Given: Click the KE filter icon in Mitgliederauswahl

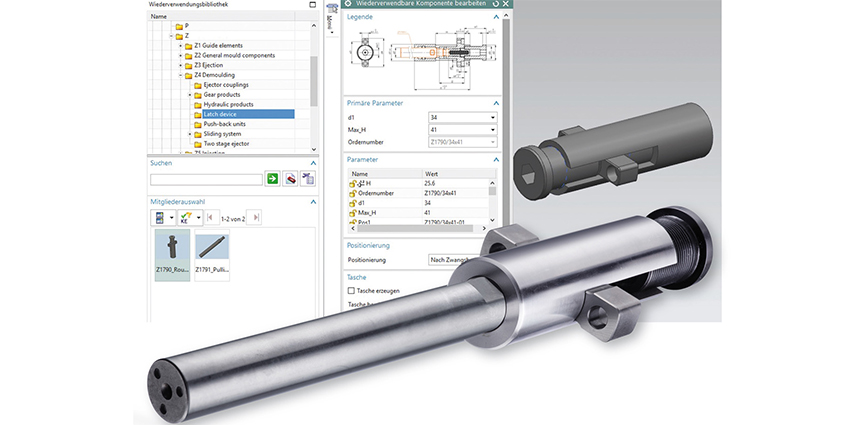Looking at the screenshot, I should (187, 217).
